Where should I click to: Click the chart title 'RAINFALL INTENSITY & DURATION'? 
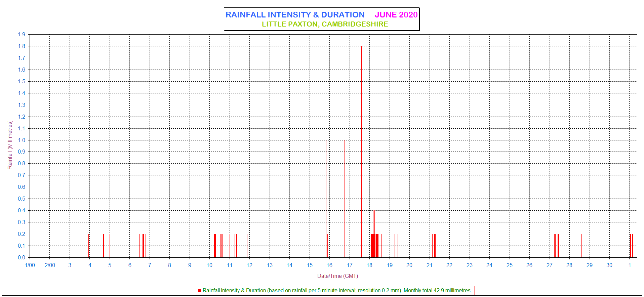295,15
